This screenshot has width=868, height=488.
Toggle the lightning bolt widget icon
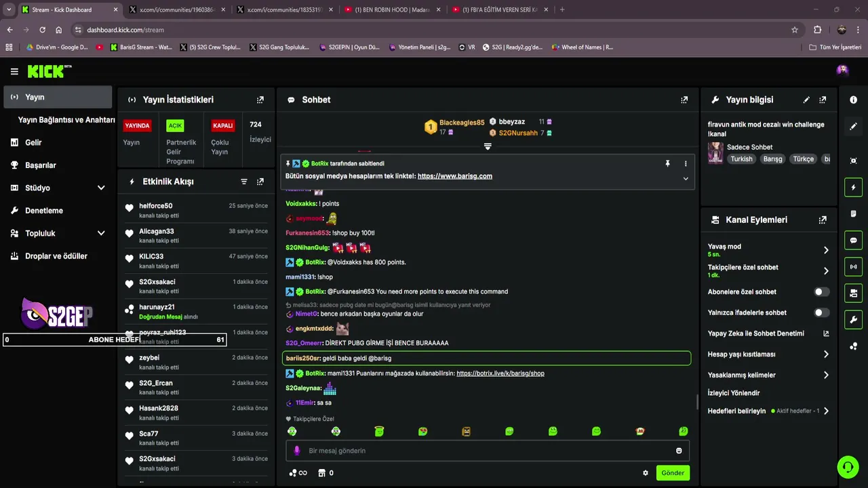(853, 187)
